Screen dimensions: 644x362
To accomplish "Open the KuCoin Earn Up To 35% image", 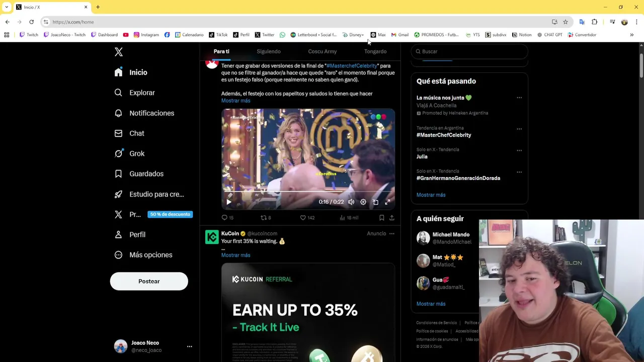I will [x=308, y=312].
